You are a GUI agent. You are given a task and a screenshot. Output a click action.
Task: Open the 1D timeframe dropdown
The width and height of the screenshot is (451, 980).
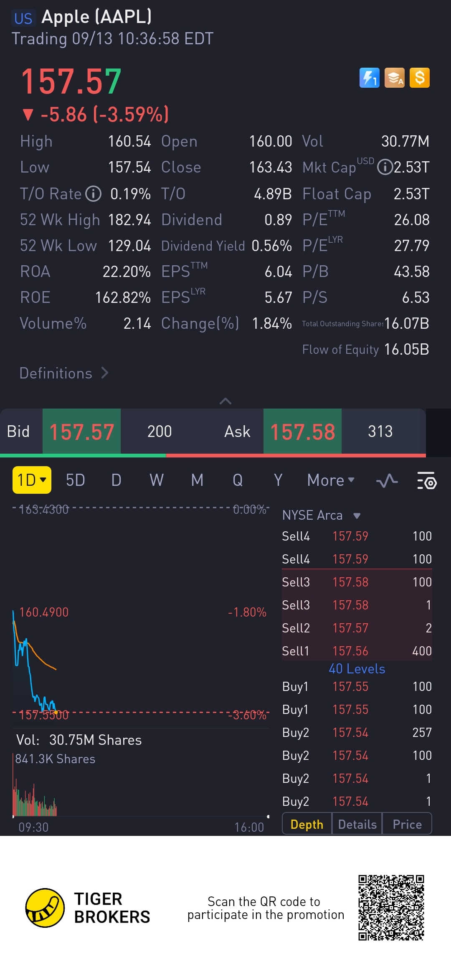(32, 480)
